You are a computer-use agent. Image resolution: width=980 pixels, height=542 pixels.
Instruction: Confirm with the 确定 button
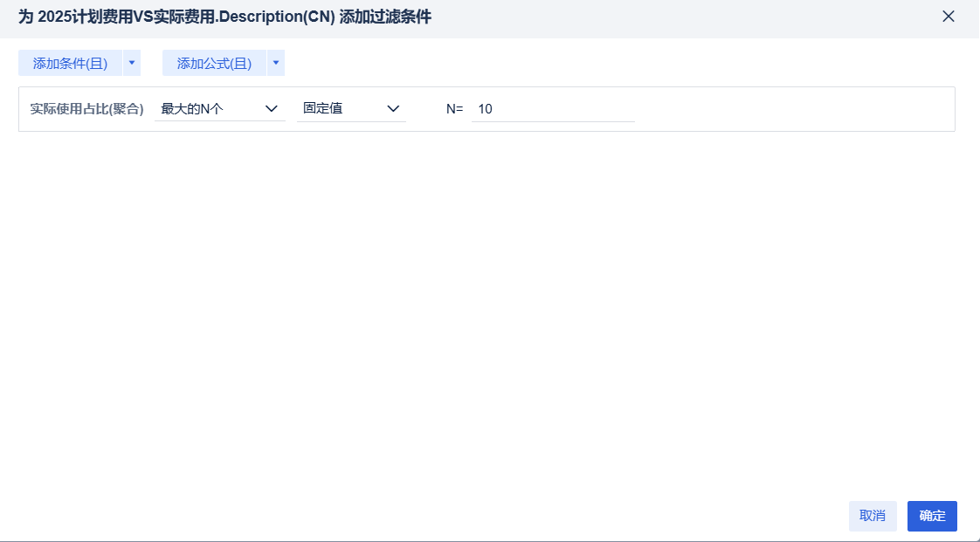click(x=932, y=516)
